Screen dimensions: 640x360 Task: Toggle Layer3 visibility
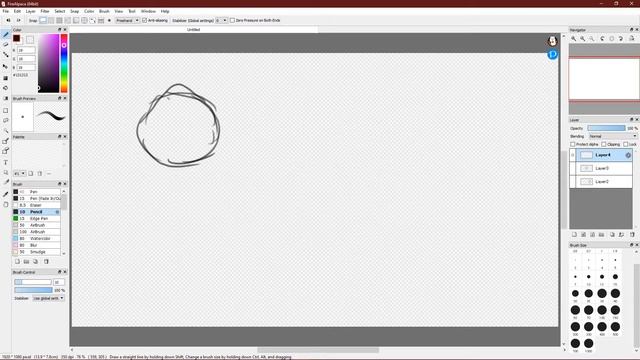point(573,168)
